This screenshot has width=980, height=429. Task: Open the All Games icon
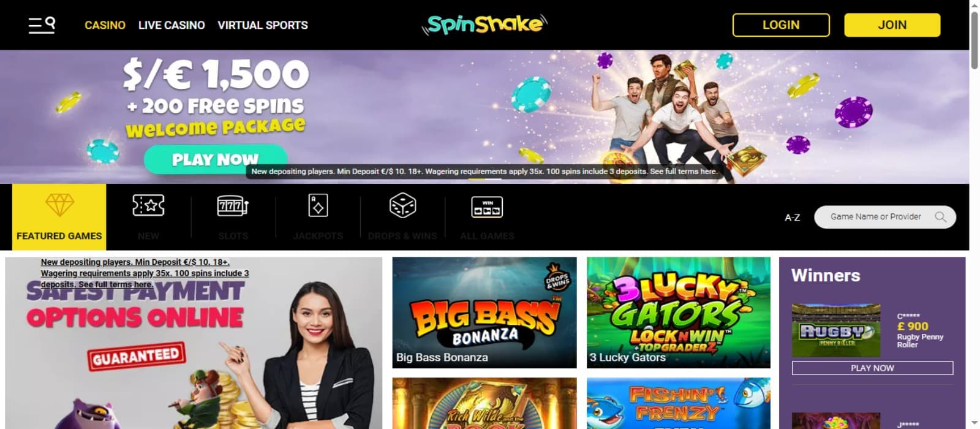[487, 207]
